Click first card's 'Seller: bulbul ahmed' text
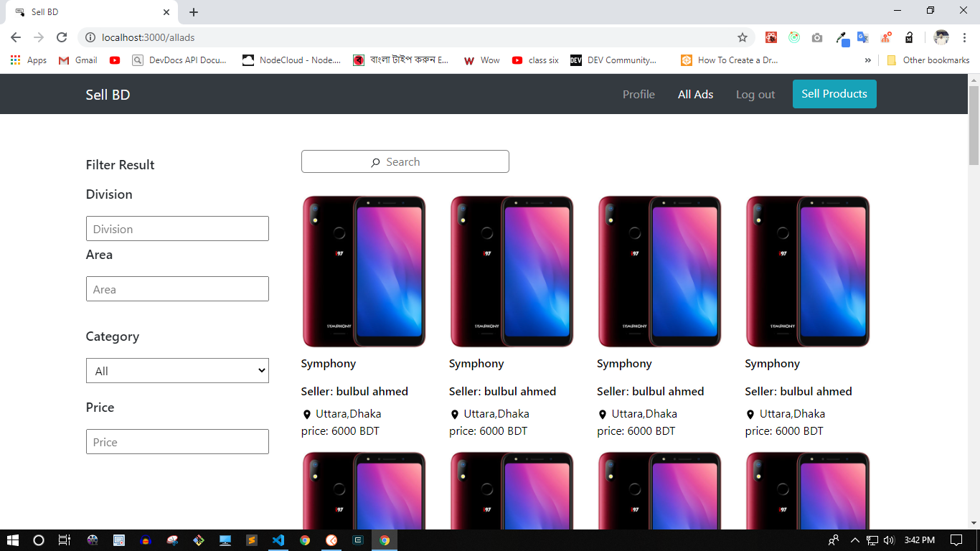The height and width of the screenshot is (551, 980). (354, 391)
